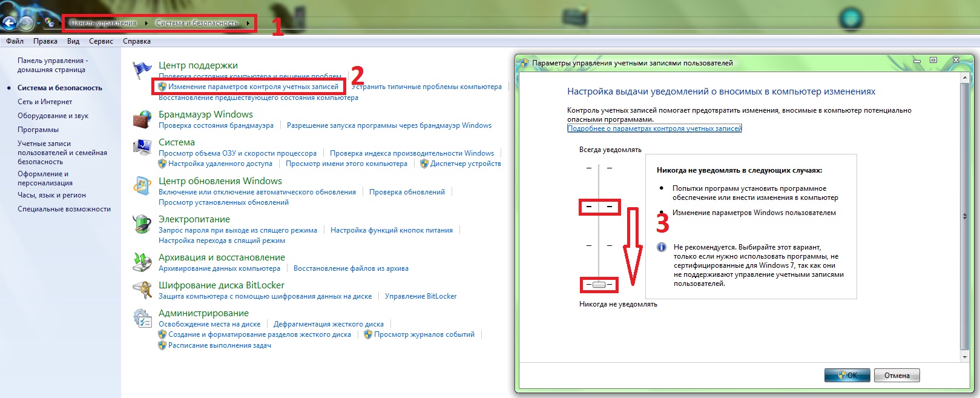Select Оформление и персонализация in sidebar
This screenshot has height=398, width=980.
coord(45,178)
